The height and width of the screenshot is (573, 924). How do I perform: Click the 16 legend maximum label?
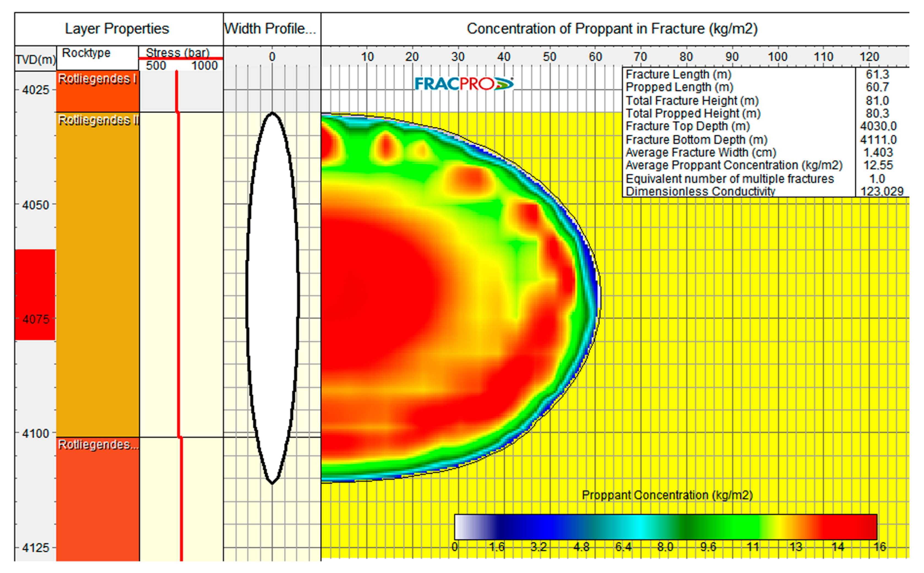[880, 547]
